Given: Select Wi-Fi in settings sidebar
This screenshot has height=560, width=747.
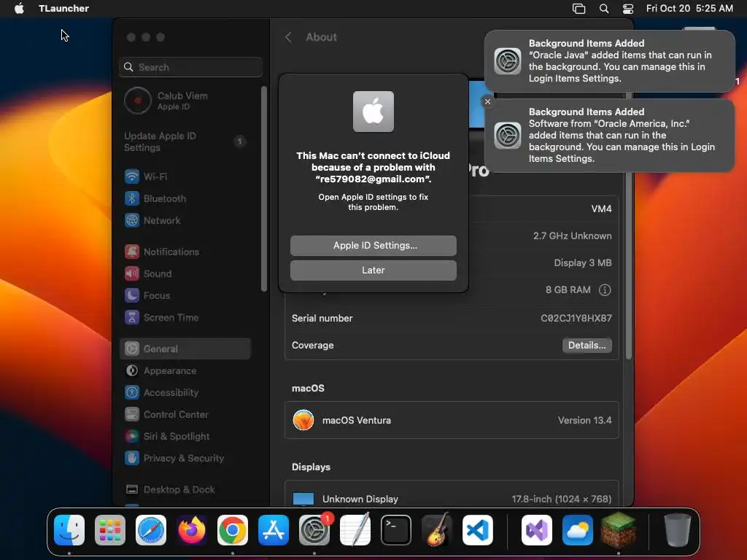Looking at the screenshot, I should point(186,176).
